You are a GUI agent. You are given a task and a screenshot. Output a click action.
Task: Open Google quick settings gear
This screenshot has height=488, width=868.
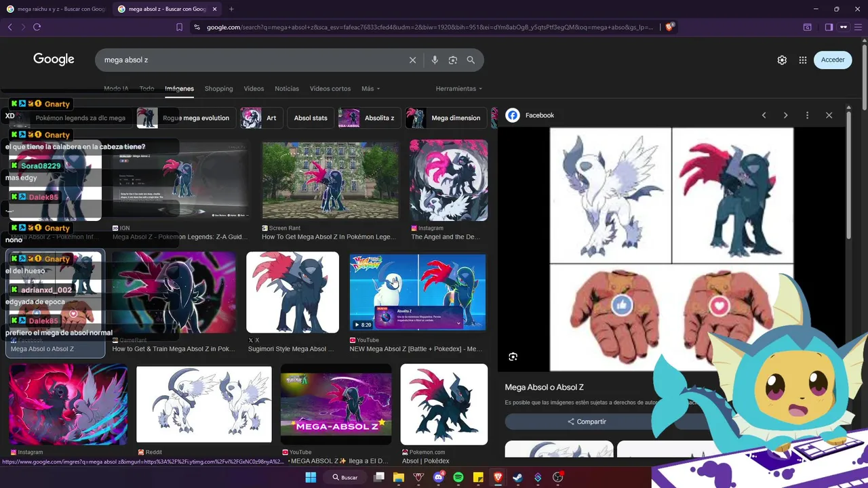tap(782, 60)
